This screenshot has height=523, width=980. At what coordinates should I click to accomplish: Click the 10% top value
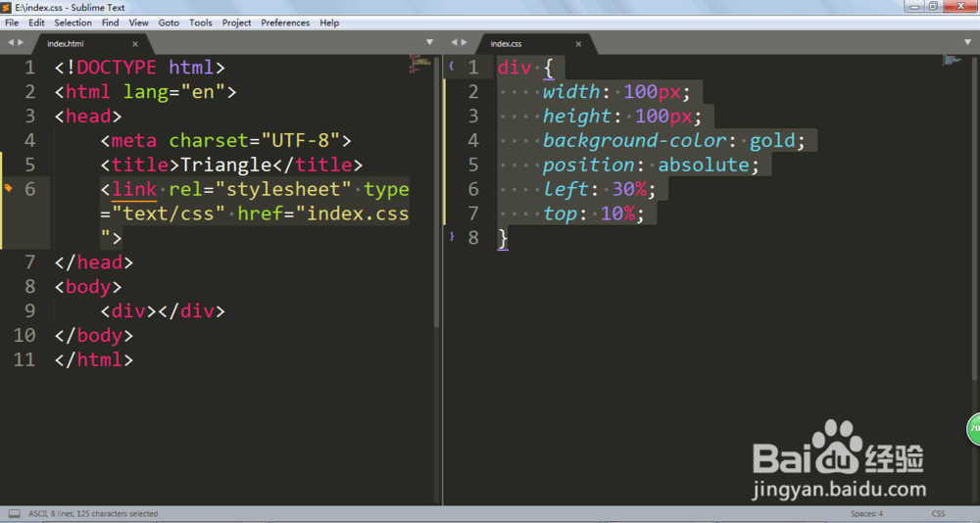[x=617, y=214]
